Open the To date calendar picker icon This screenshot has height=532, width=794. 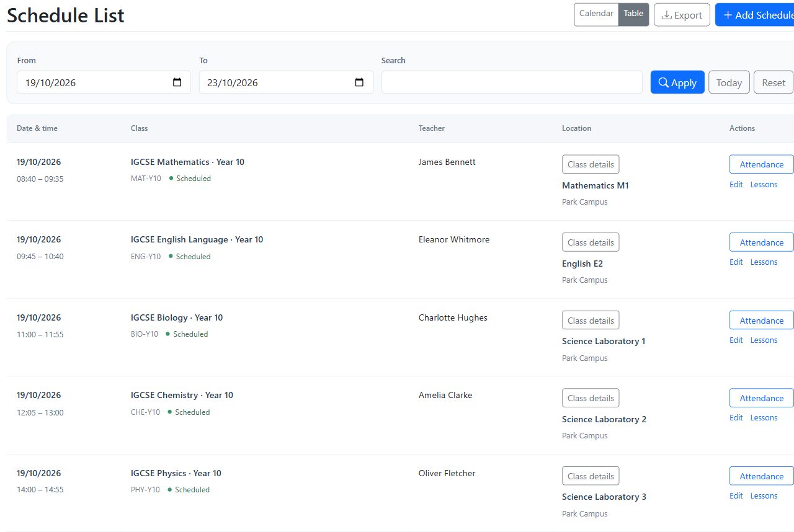359,82
